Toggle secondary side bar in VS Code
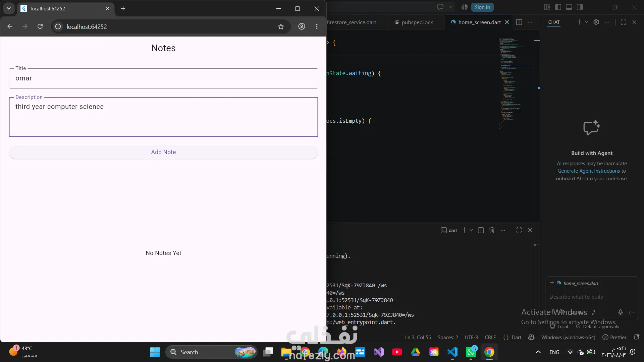Image resolution: width=644 pixels, height=362 pixels. 580,7
